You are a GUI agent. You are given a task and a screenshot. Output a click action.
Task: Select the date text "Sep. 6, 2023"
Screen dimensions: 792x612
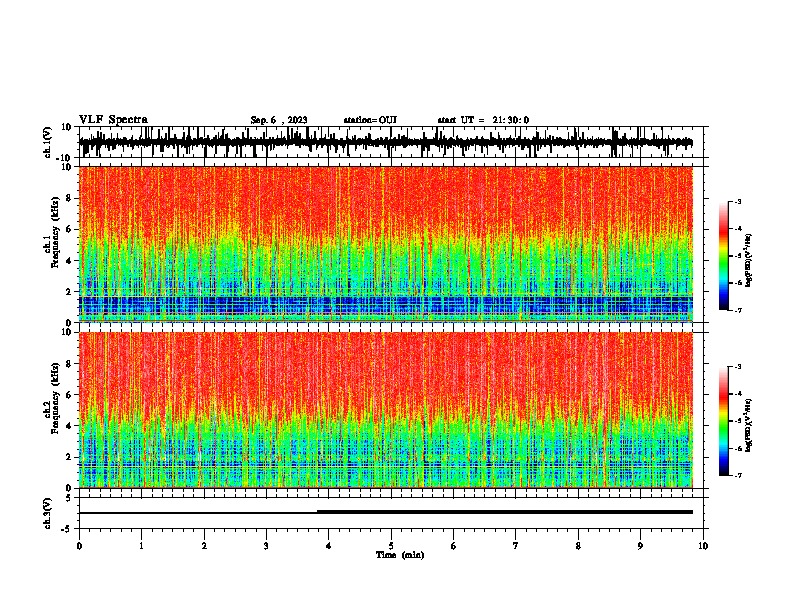279,120
